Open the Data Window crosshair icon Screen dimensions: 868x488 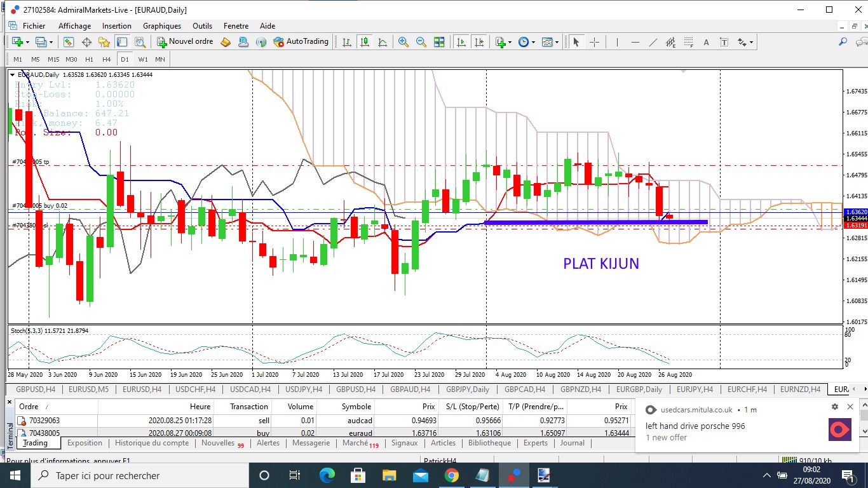(x=86, y=42)
